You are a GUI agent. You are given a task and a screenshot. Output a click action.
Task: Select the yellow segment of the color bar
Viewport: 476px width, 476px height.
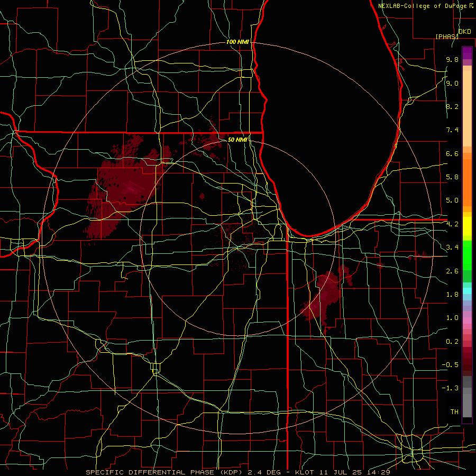(467, 226)
